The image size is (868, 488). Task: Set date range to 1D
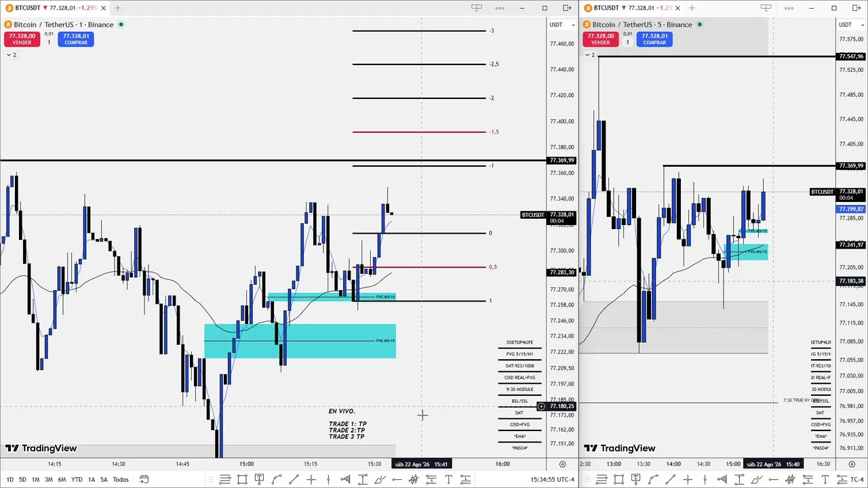[9, 480]
